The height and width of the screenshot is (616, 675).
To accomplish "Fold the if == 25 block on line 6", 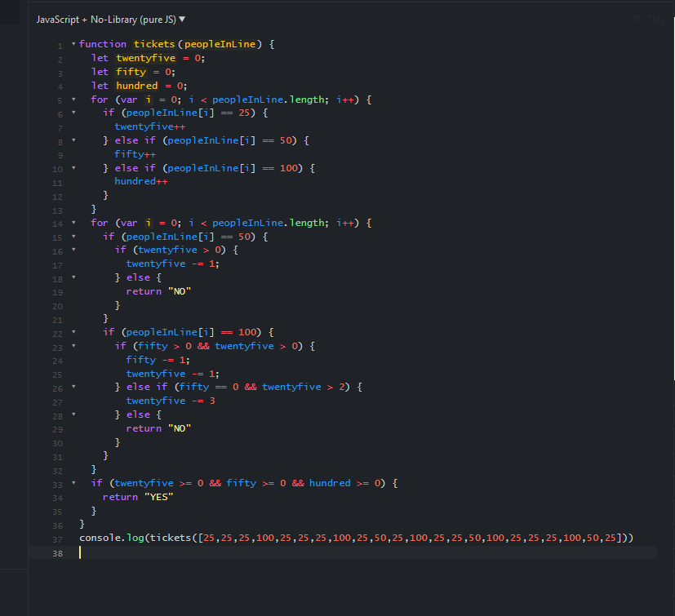I will click(73, 113).
